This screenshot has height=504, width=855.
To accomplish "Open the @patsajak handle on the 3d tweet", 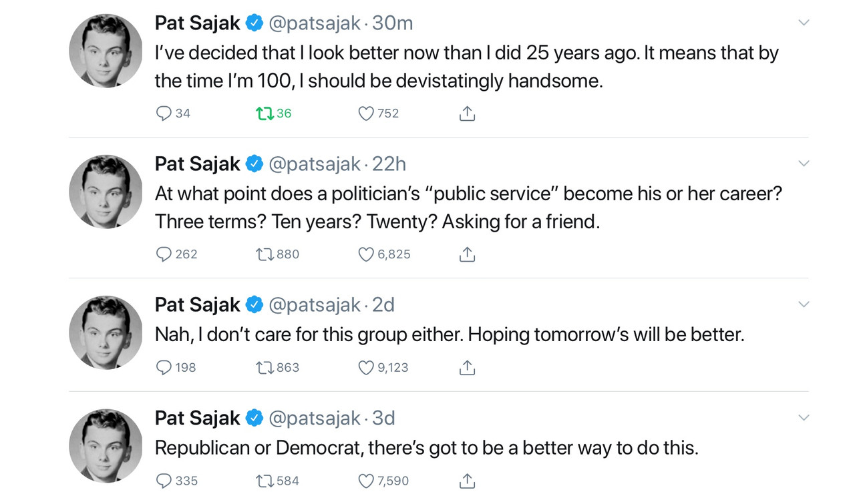I will (315, 419).
